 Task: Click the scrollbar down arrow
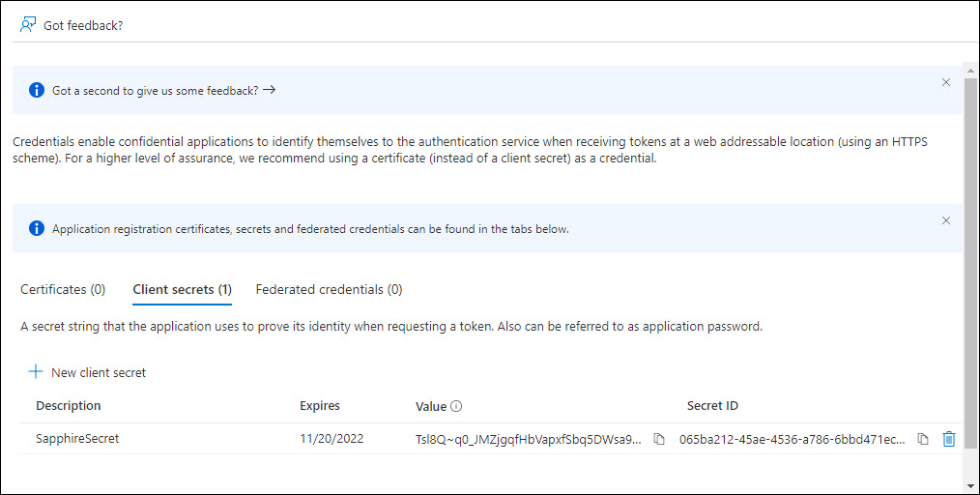pos(971,483)
